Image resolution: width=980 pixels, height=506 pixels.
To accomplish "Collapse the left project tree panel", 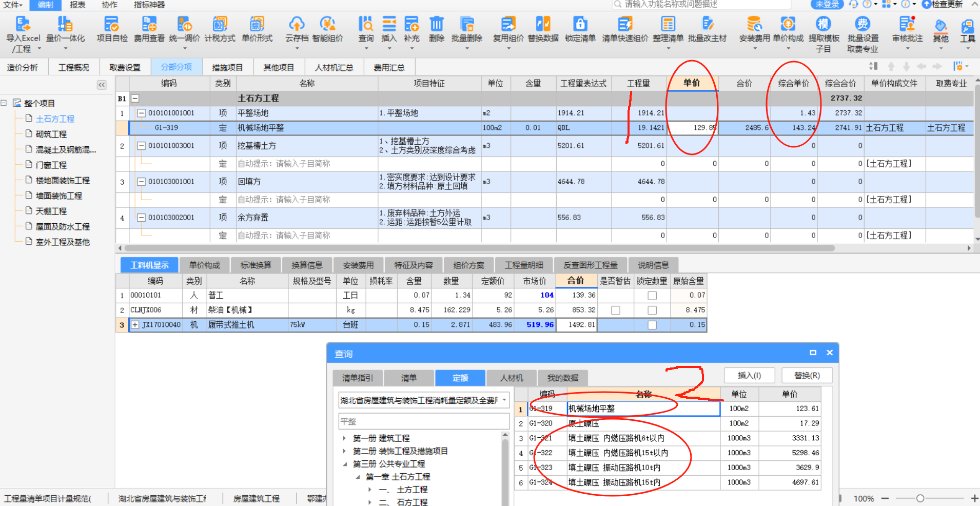I will pos(102,85).
